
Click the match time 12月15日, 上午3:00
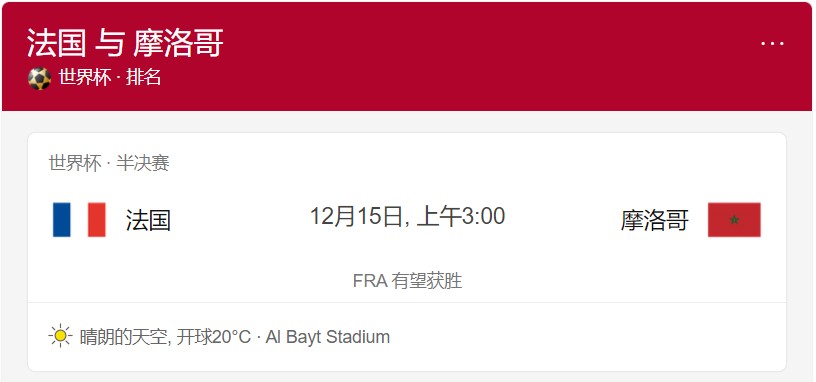407,216
